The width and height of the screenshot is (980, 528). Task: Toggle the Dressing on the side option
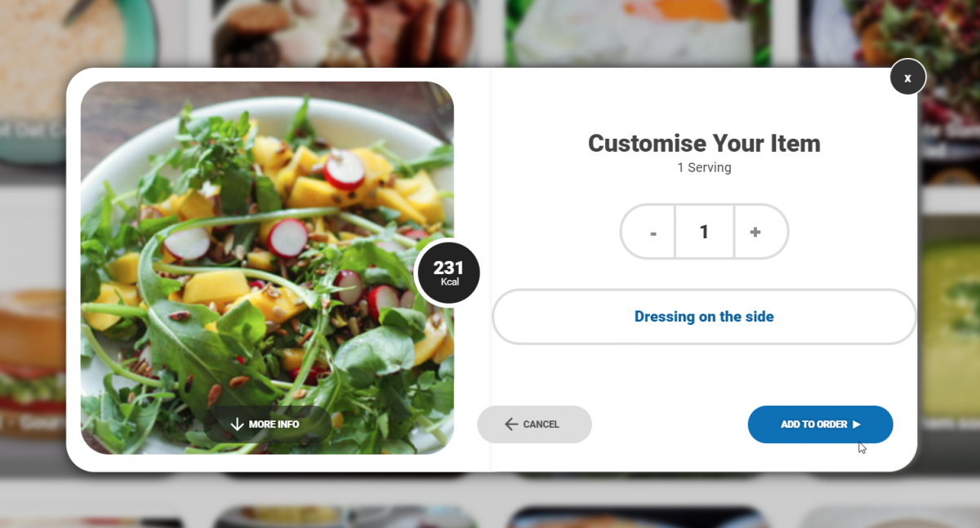[x=704, y=317]
